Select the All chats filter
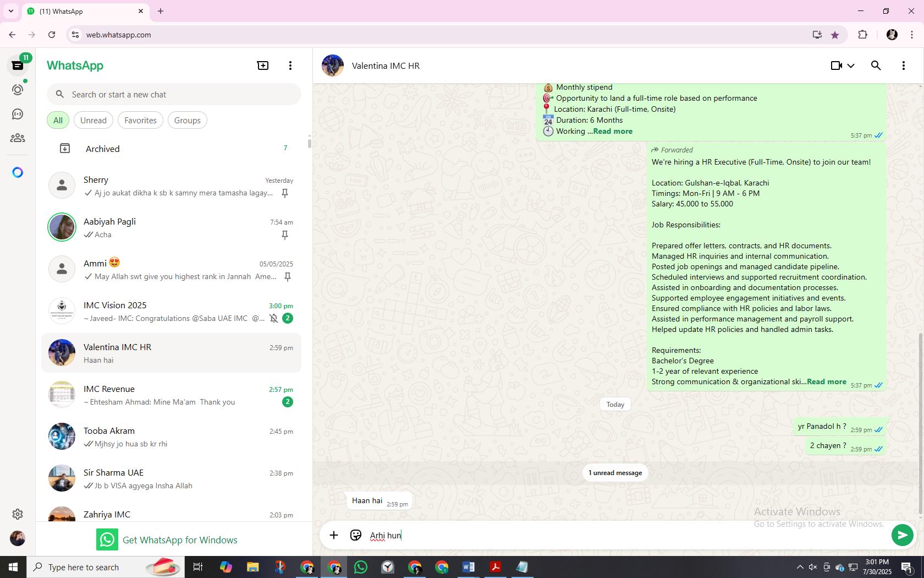 pos(58,121)
